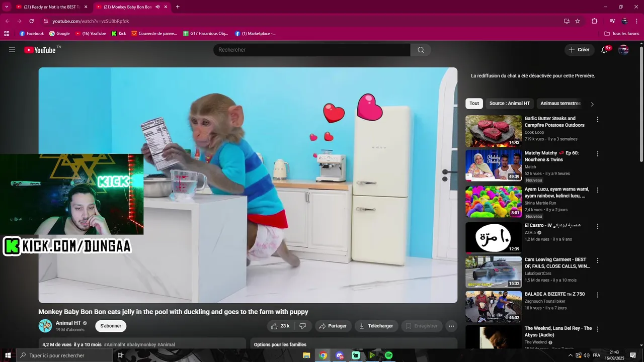
Task: Open options for Cars Leaving Carmeet video
Action: point(598,260)
